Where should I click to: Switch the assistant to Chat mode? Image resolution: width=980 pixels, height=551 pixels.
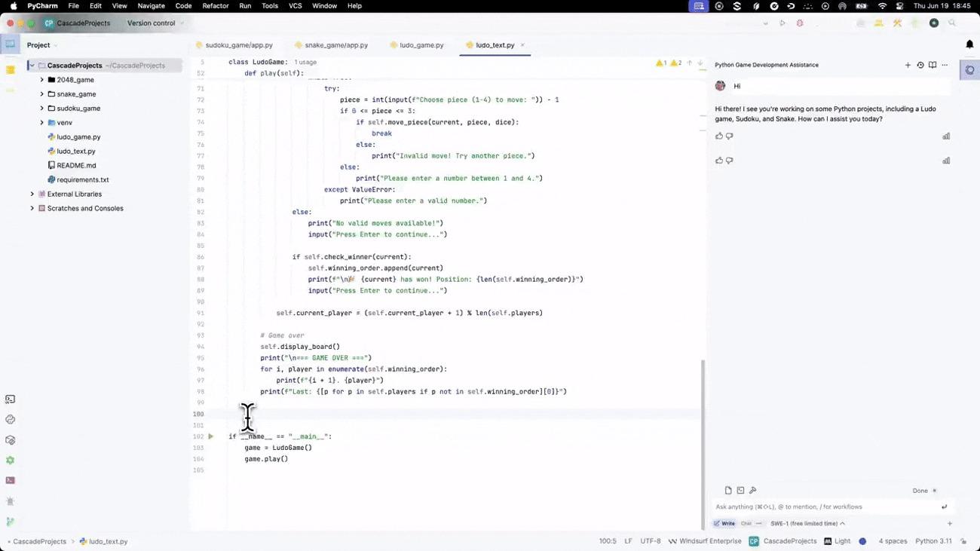[746, 523]
